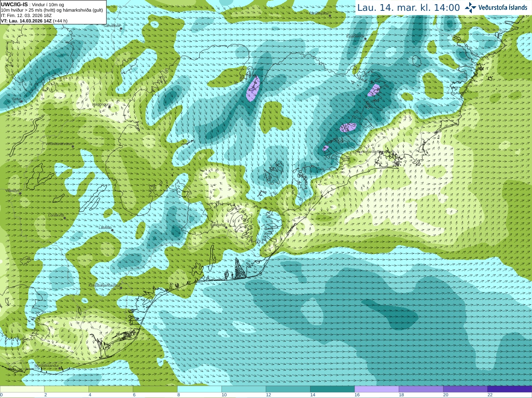Click the Laufbali station label
532x398 pixels.
[x=105, y=228]
